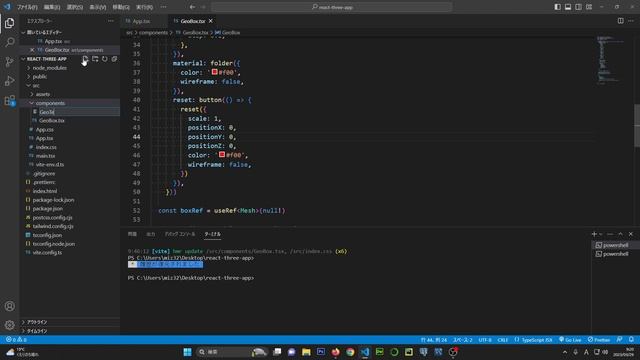Click the Customize Layout icon
Screen dimensions: 640x360
(x=589, y=7)
